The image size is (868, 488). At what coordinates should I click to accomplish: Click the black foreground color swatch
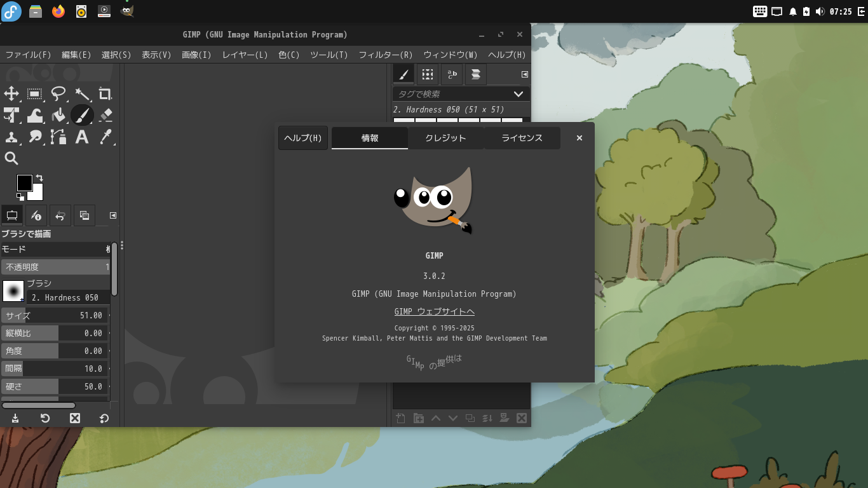[x=24, y=183]
